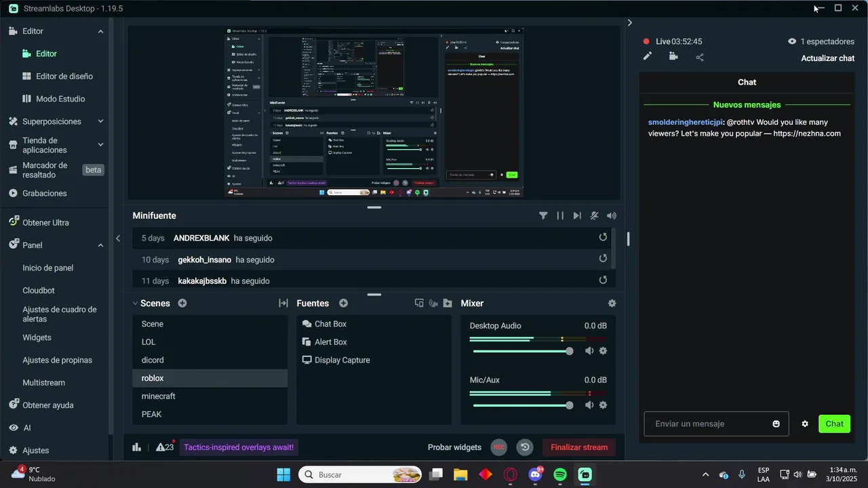Edit stream info with the pencil icon

[648, 56]
